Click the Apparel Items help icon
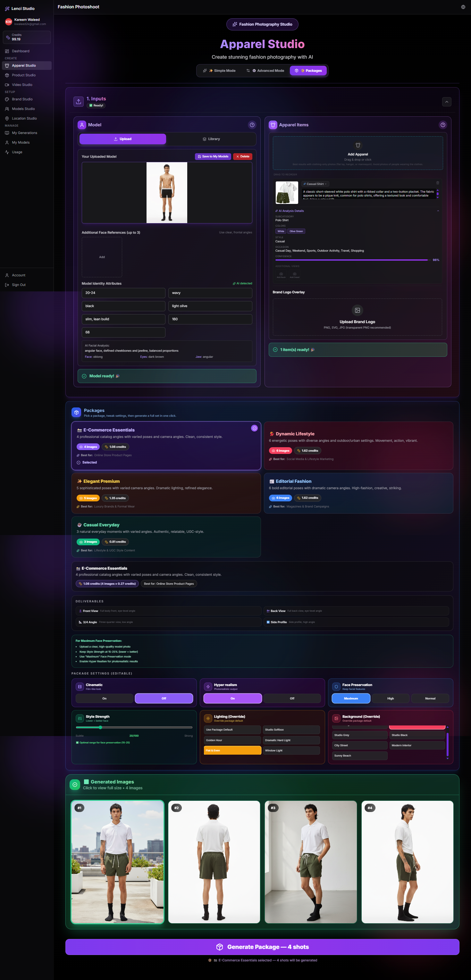 (x=442, y=125)
